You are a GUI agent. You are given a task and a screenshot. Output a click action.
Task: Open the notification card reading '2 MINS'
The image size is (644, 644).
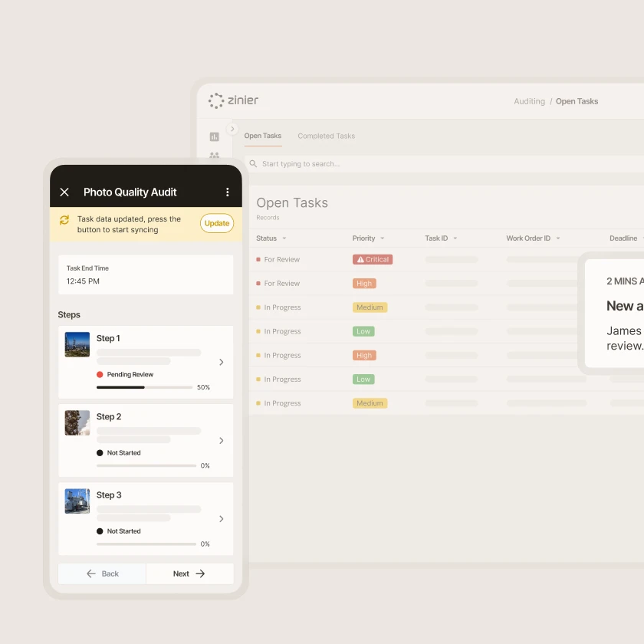(614, 313)
